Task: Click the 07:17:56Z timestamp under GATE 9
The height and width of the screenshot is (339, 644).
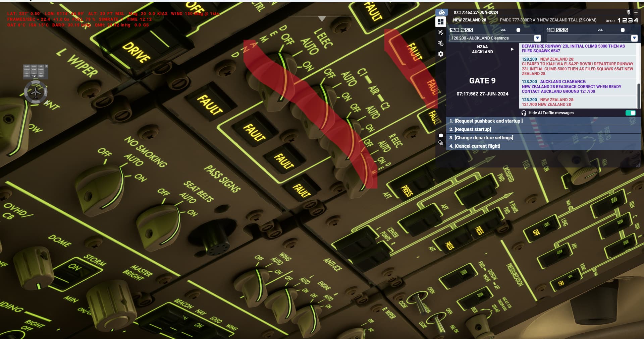Action: point(482,94)
